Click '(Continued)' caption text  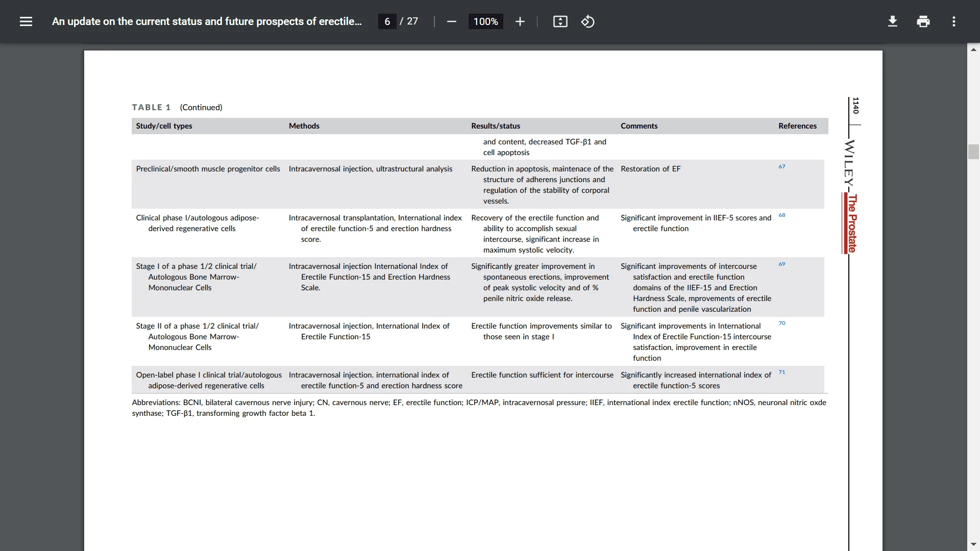[201, 107]
